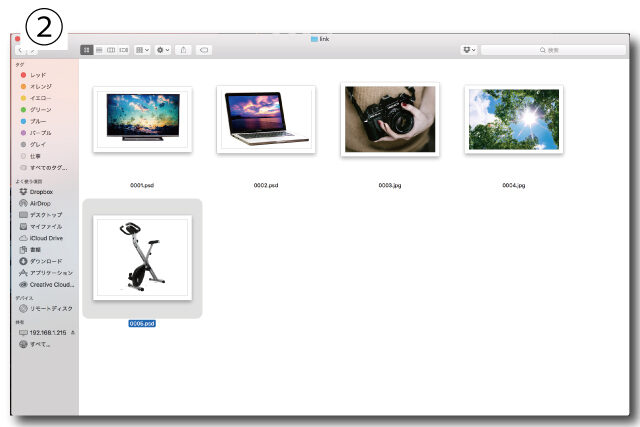The image size is (640, 427).
Task: Select the red tag (レッド) in the sidebar
Action: pos(37,75)
